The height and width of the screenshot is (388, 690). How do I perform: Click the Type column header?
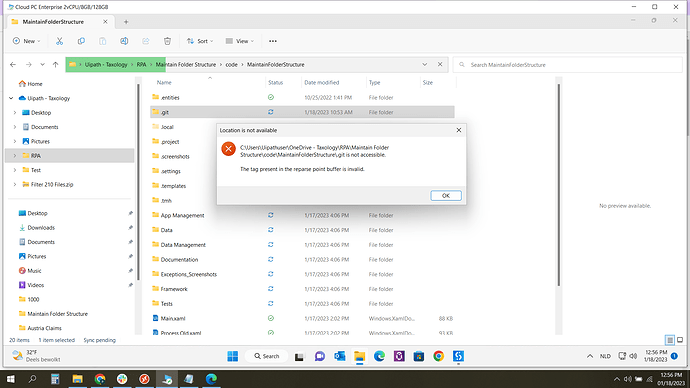[374, 83]
